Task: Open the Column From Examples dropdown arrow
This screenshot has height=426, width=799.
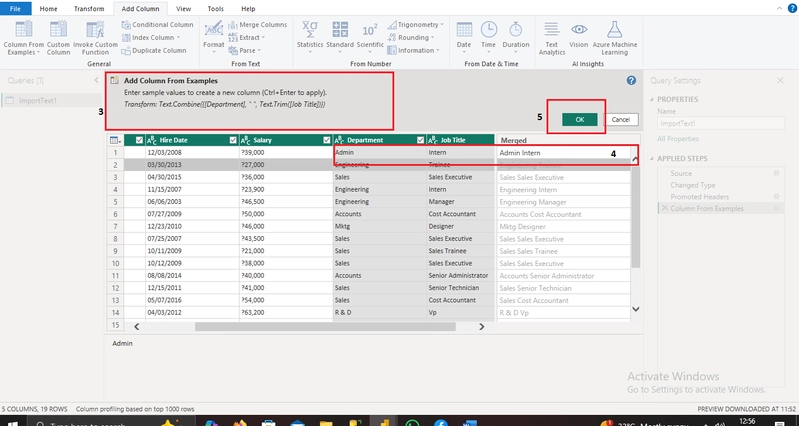Action: [38, 52]
